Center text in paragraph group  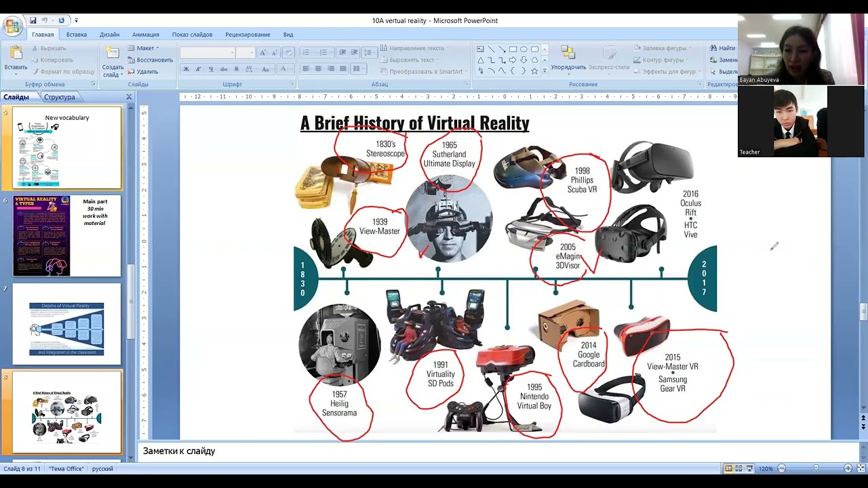tap(318, 69)
